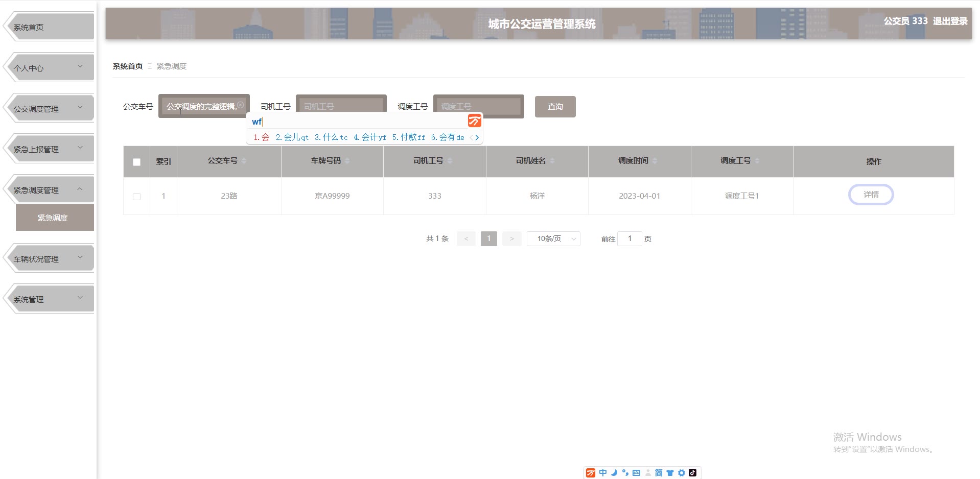Expand 公交调度管理 menu
This screenshot has height=479, width=980.
pyautogui.click(x=49, y=108)
